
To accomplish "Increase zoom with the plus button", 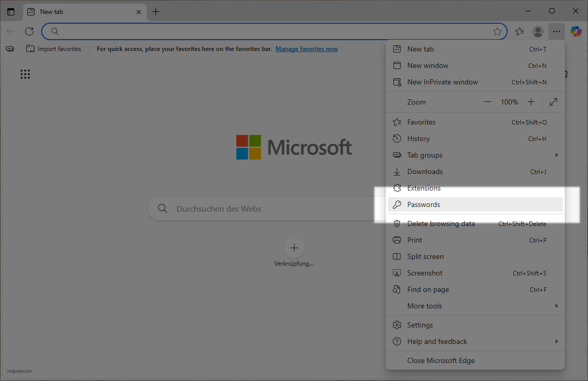I will tap(531, 102).
